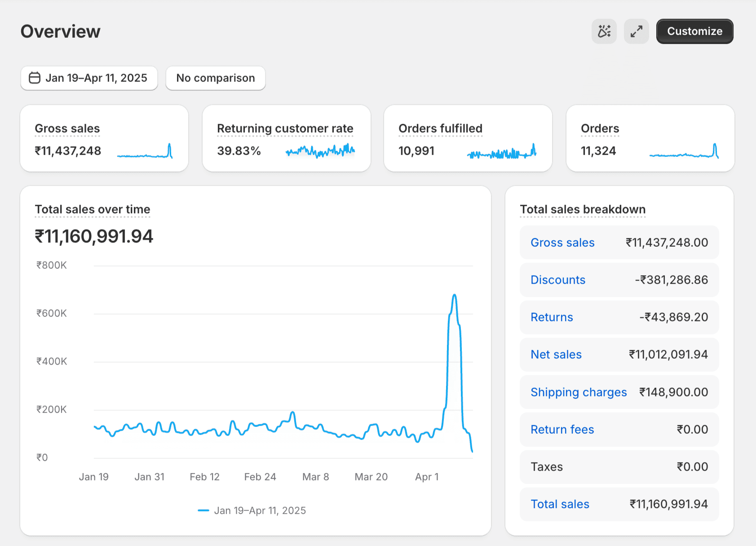Click Total sales link in breakdown

click(560, 504)
